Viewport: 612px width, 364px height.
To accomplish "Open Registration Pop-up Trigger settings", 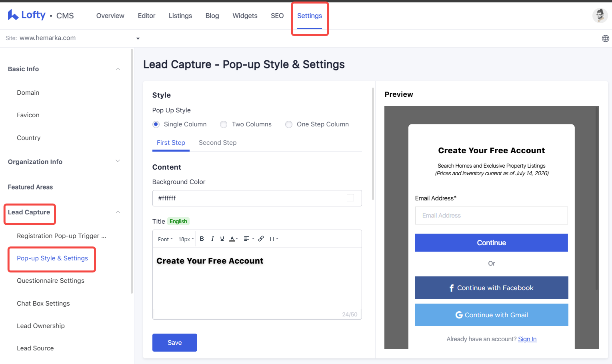I will (61, 236).
